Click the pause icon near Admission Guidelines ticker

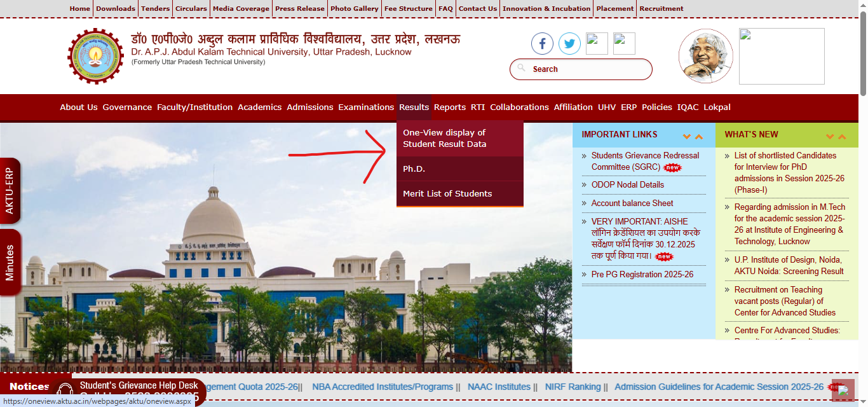point(842,389)
